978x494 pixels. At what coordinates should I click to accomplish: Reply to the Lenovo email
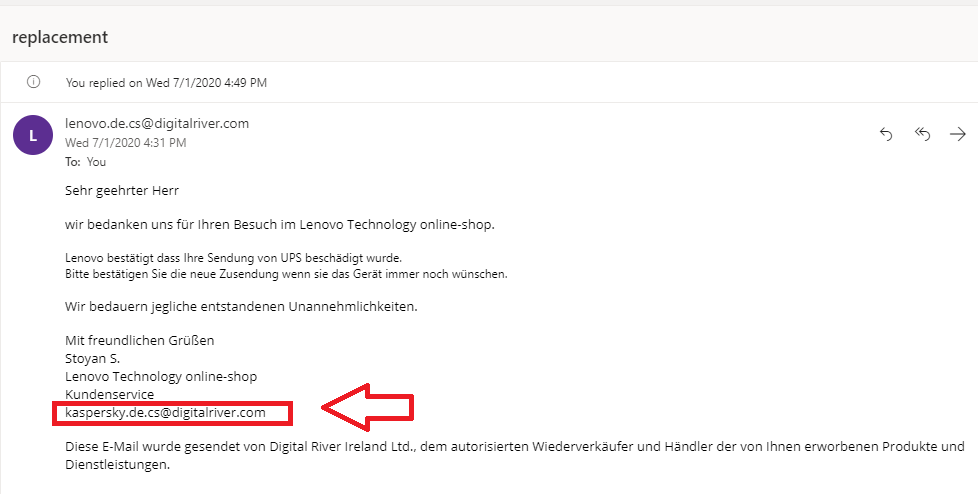pos(886,134)
